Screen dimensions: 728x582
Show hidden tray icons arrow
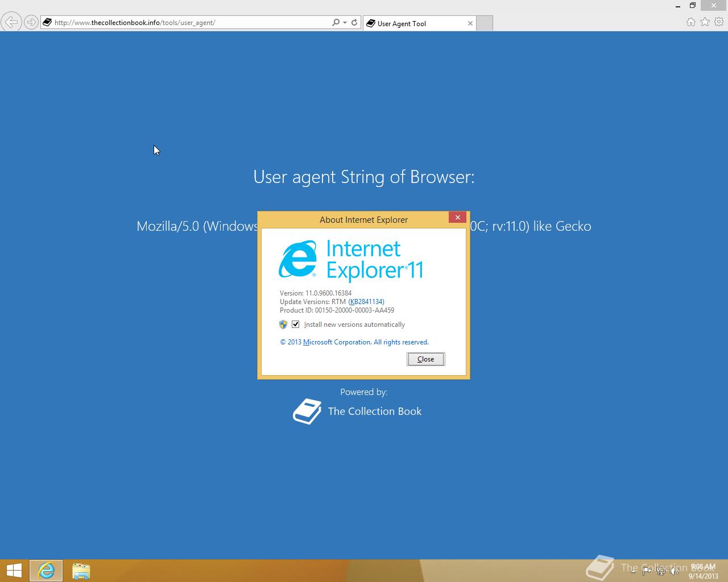pyautogui.click(x=633, y=571)
